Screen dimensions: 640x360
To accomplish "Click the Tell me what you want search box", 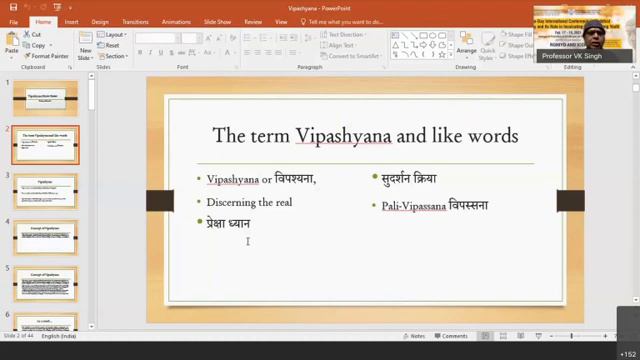I will (x=342, y=22).
